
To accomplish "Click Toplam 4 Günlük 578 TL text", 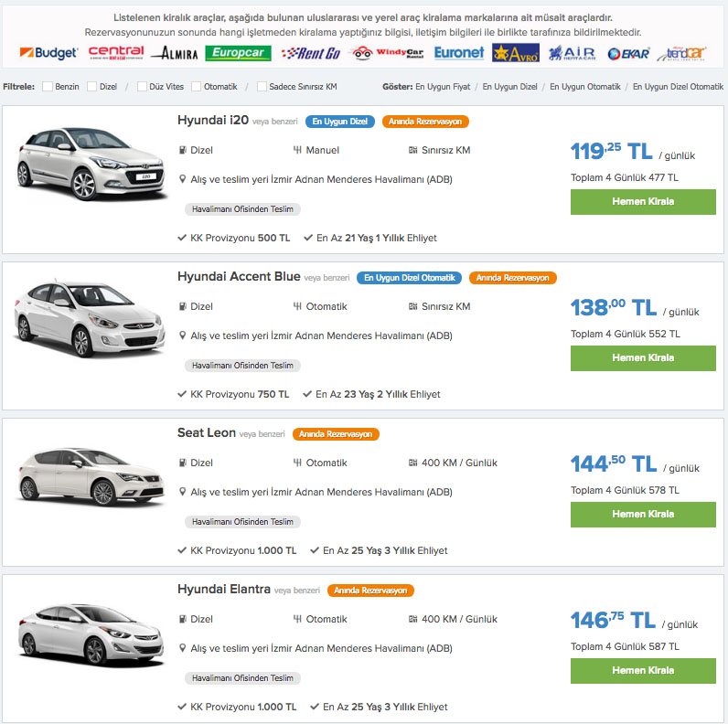I will click(625, 491).
